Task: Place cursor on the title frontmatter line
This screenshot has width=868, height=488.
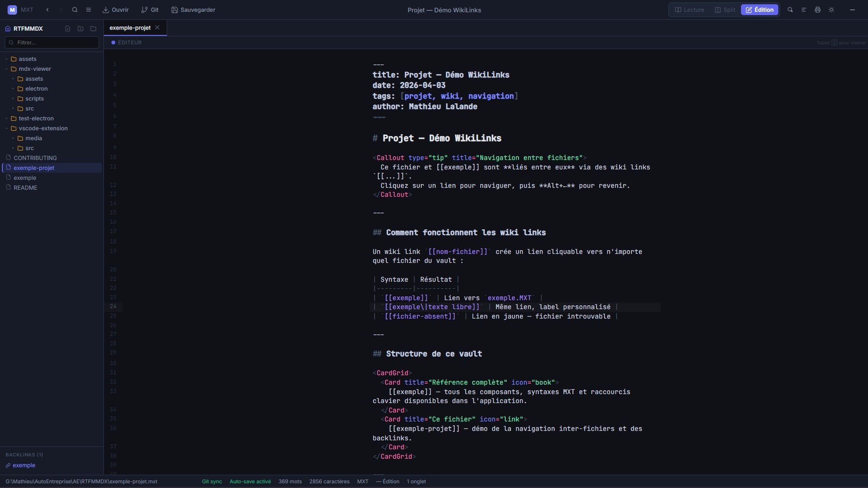Action: coord(441,75)
